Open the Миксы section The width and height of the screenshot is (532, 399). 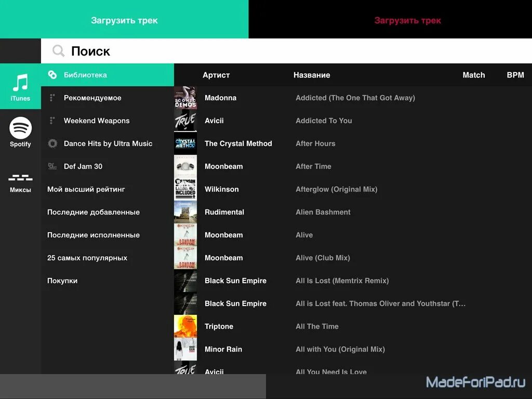pyautogui.click(x=20, y=183)
